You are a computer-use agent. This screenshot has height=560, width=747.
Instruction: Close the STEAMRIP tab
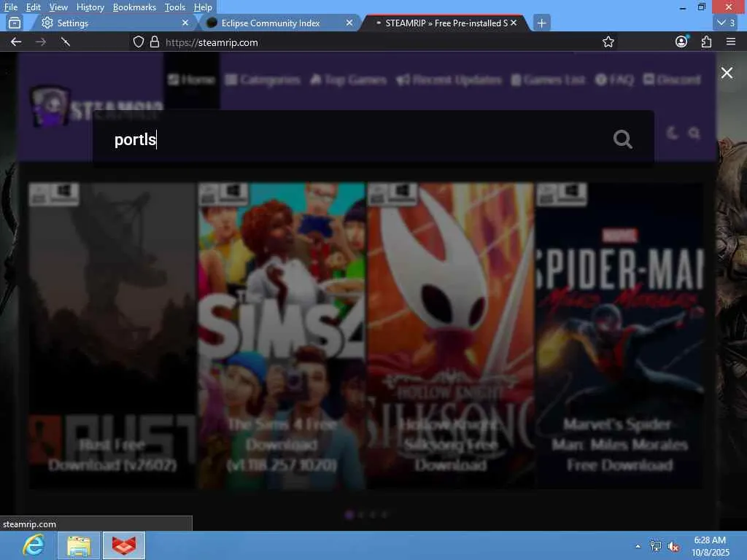click(514, 23)
